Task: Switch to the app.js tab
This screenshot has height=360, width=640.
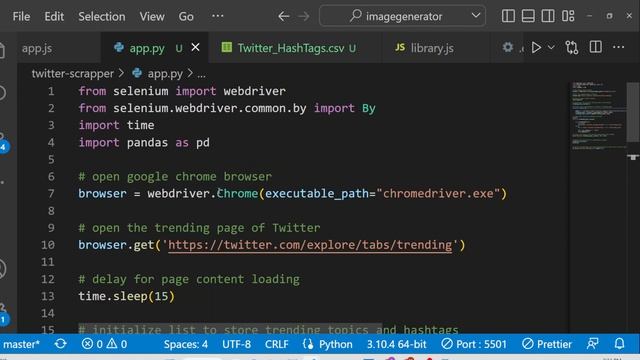Action: pyautogui.click(x=37, y=48)
